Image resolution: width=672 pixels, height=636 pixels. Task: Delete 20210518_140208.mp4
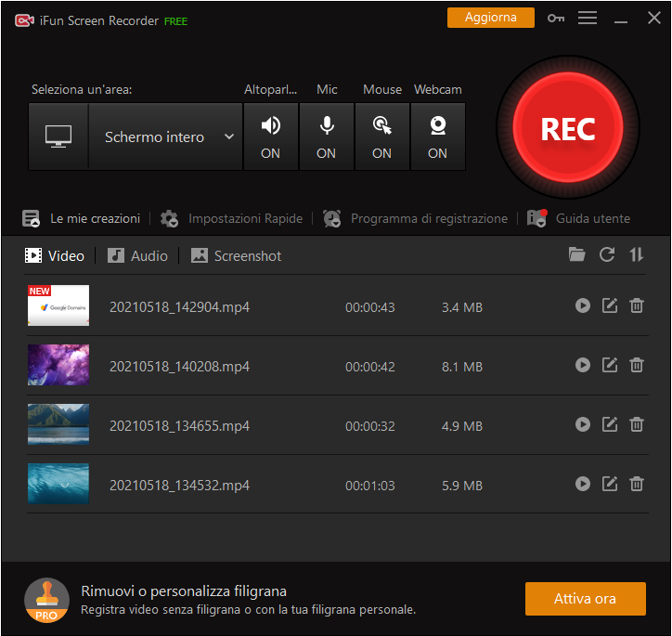click(x=637, y=365)
